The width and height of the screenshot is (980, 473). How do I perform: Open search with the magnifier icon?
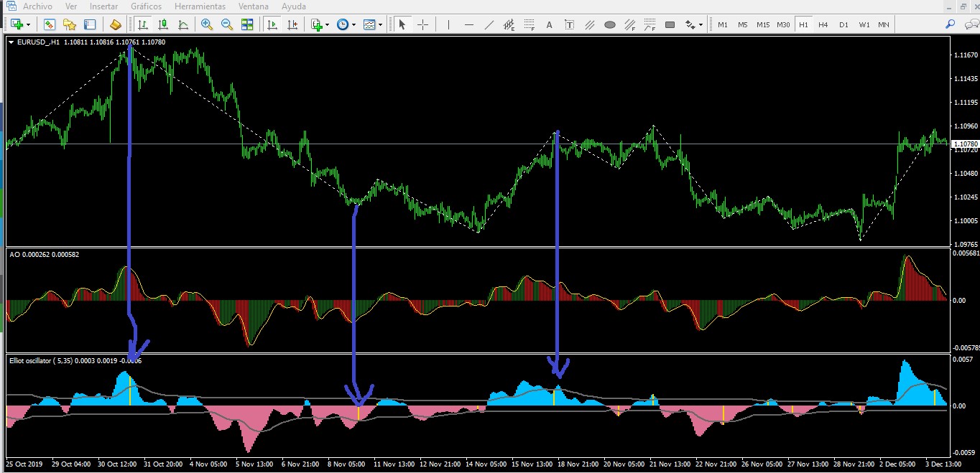pyautogui.click(x=950, y=24)
